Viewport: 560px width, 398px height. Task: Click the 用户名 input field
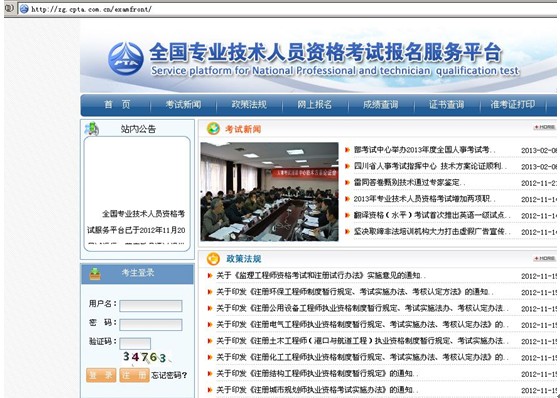point(151,306)
